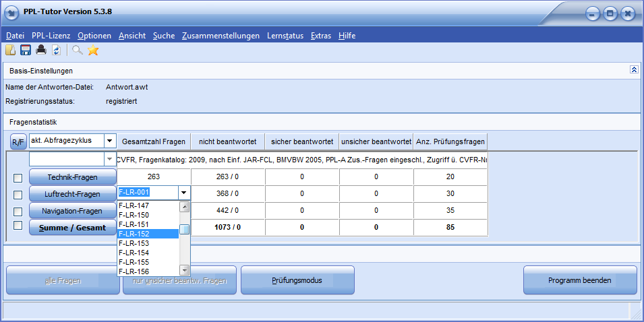This screenshot has width=644, height=322.
Task: Open the Ansicht menu
Action: pos(132,36)
